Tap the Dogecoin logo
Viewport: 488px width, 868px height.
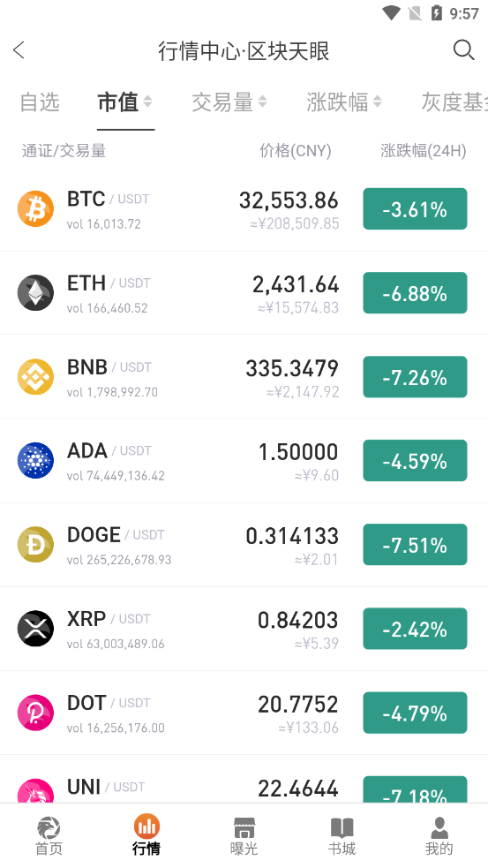click(35, 545)
